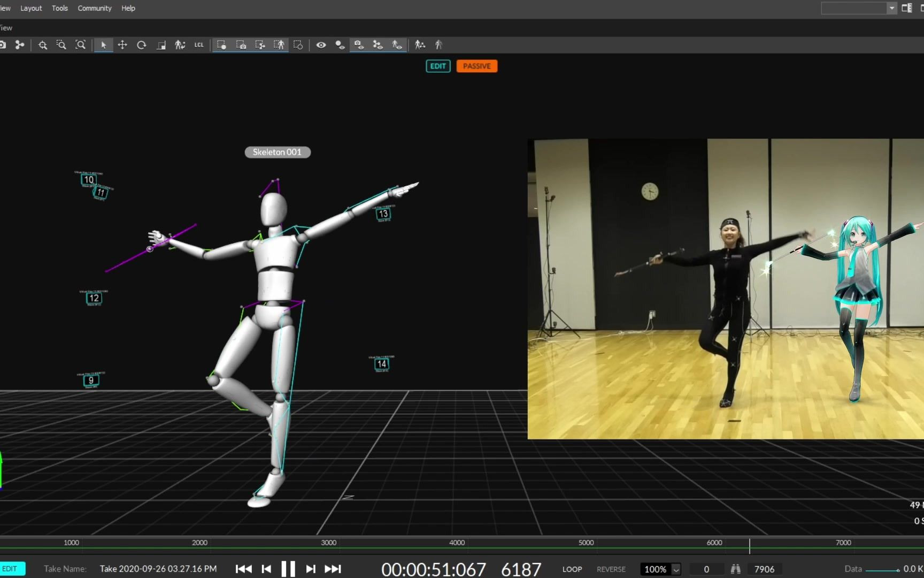Open the Community menu
The width and height of the screenshot is (924, 578).
95,8
